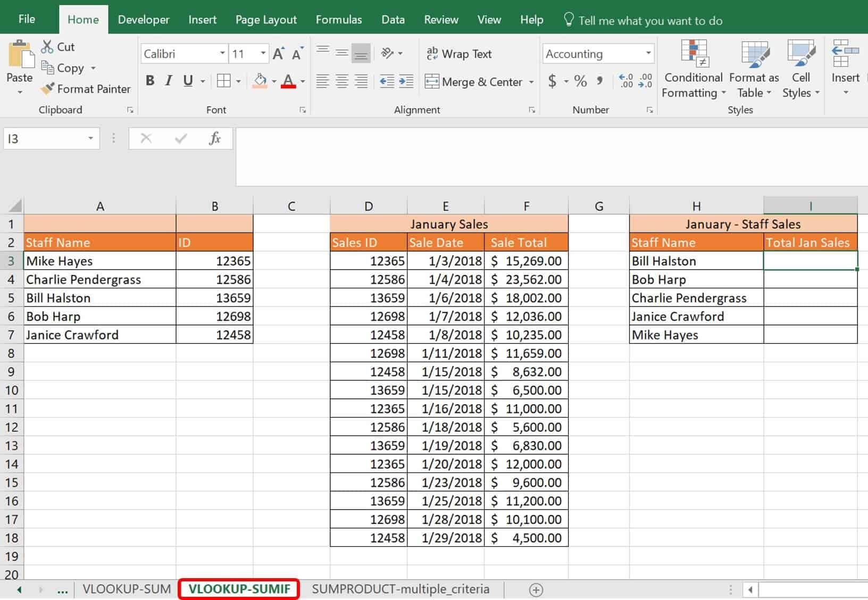Switch to the Developer ribbon tab
Viewport: 868px width, 600px height.
click(x=143, y=19)
